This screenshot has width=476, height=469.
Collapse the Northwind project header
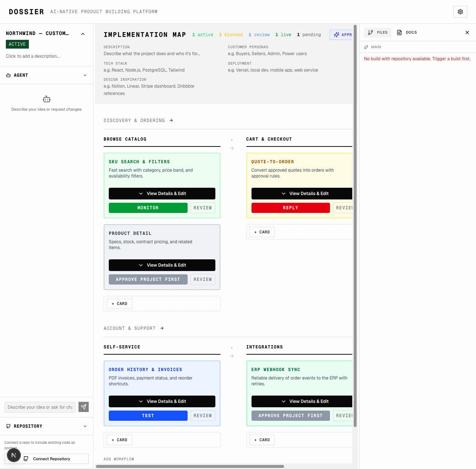83,34
